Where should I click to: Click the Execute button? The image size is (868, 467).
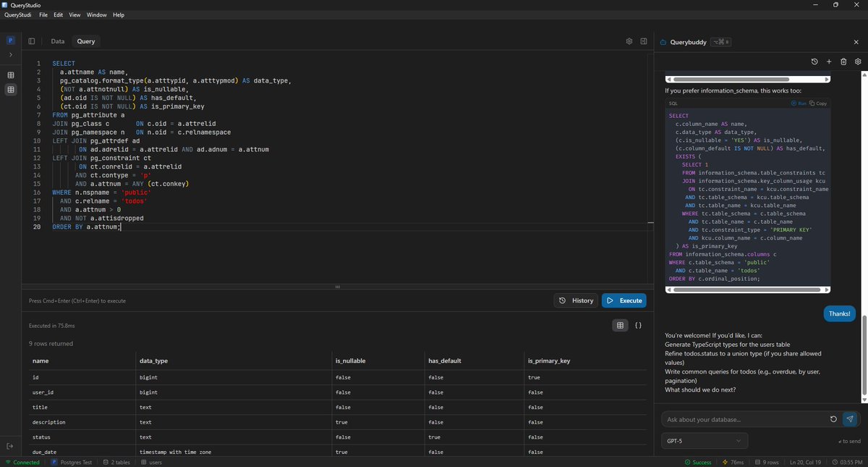pos(624,300)
